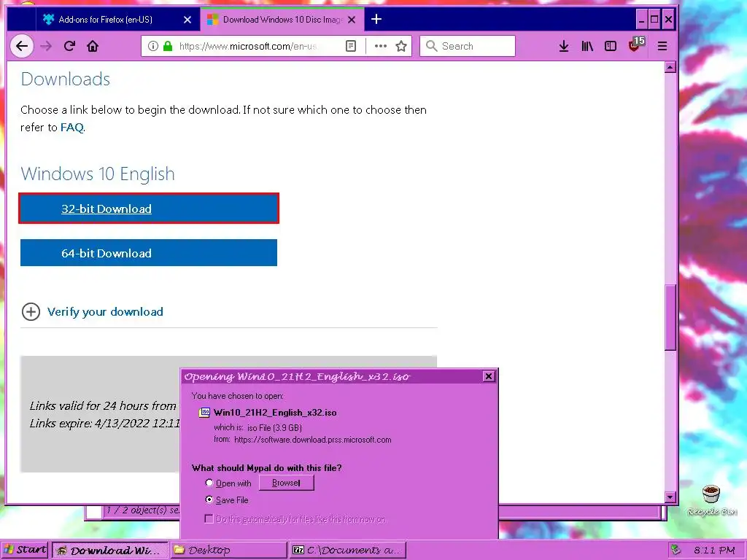Show site information icon in address bar

pos(153,46)
